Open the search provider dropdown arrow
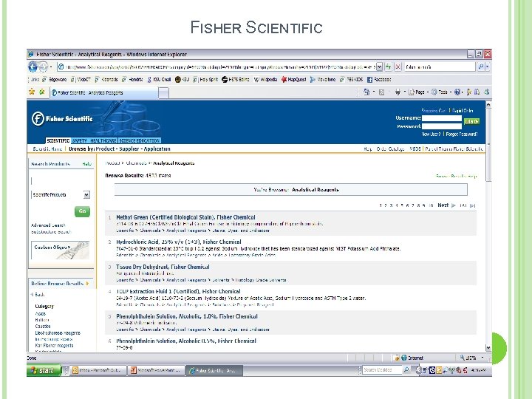This screenshot has width=532, height=399. coord(488,66)
